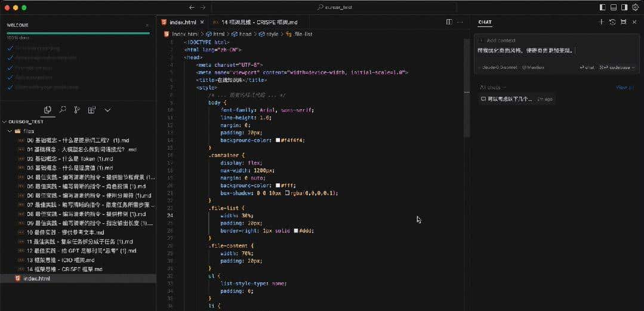Image resolution: width=644 pixels, height=311 pixels.
Task: Click the #f4f4f4 background color swatch
Action: (278, 140)
